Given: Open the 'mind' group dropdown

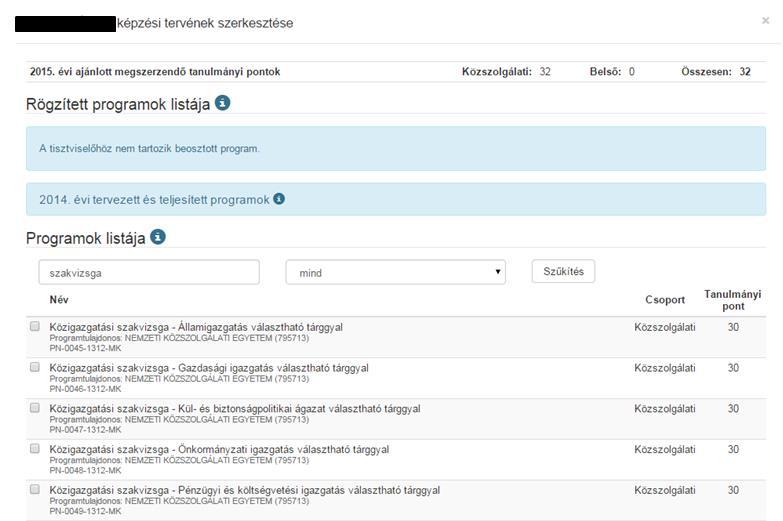Looking at the screenshot, I should (x=395, y=272).
